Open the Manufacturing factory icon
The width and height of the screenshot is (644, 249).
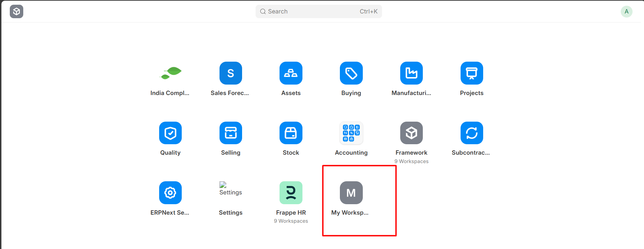pyautogui.click(x=411, y=73)
